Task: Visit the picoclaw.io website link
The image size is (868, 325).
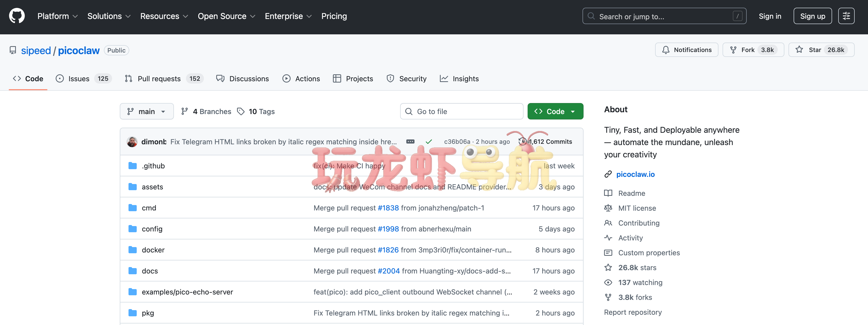Action: click(x=635, y=174)
